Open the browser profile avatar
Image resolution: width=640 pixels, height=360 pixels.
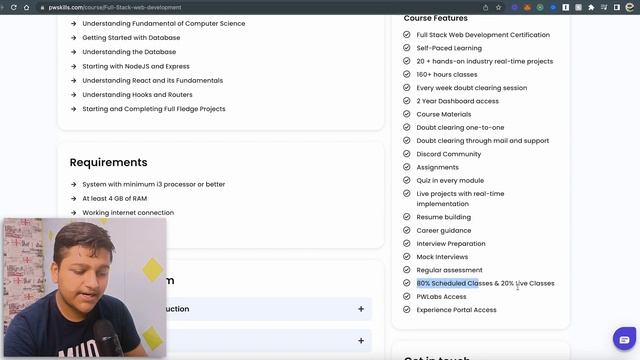click(630, 7)
